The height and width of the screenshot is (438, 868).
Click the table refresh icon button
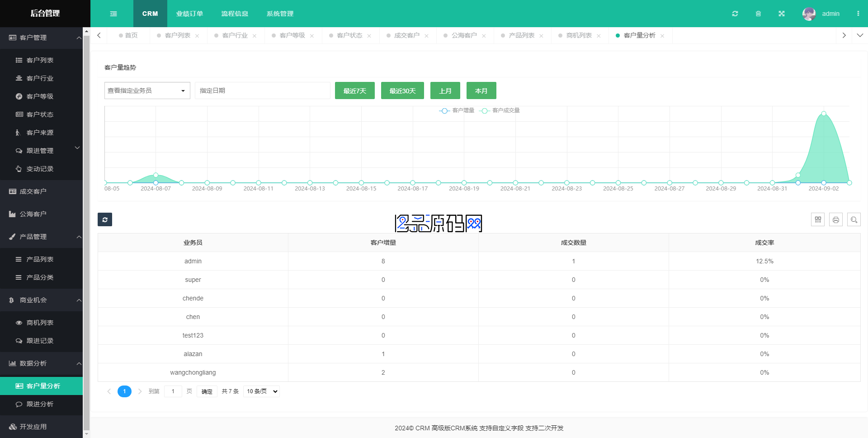[105, 219]
